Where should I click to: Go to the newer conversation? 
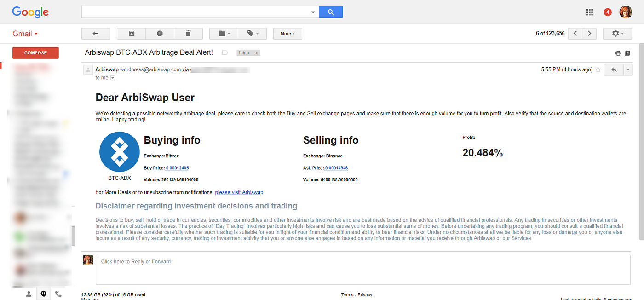point(575,34)
